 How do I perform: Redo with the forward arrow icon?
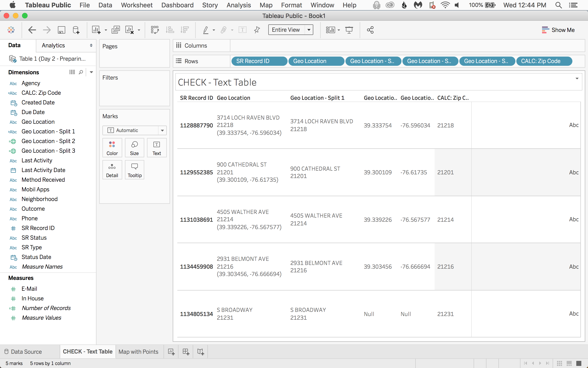click(x=47, y=30)
